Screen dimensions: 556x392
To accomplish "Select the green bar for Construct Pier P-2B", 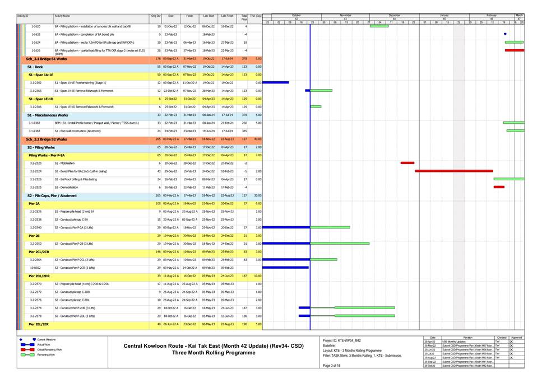I will (x=340, y=244).
